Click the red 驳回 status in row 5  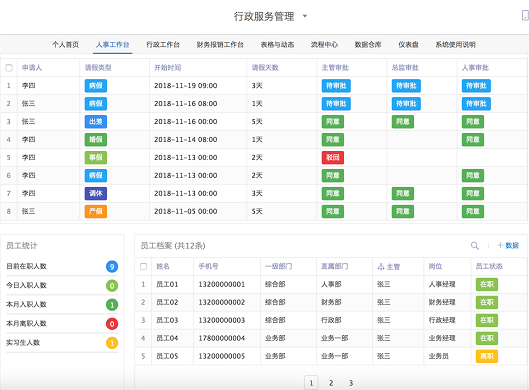pyautogui.click(x=333, y=158)
